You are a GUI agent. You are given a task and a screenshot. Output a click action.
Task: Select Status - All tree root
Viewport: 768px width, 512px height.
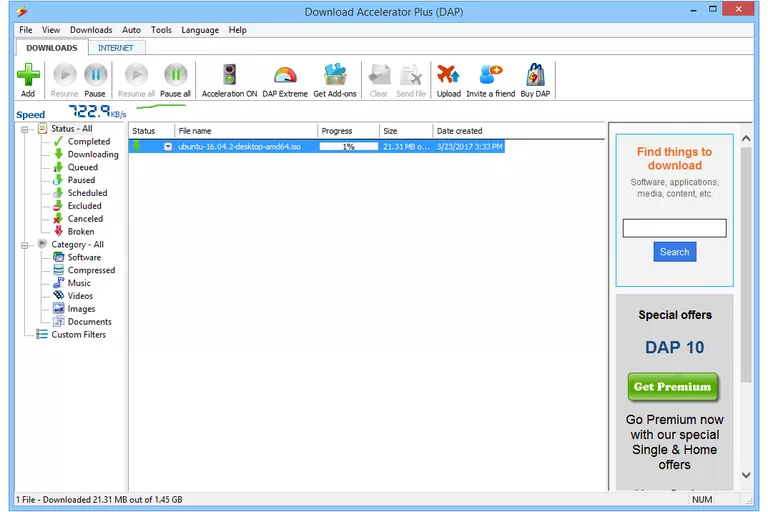tap(72, 128)
